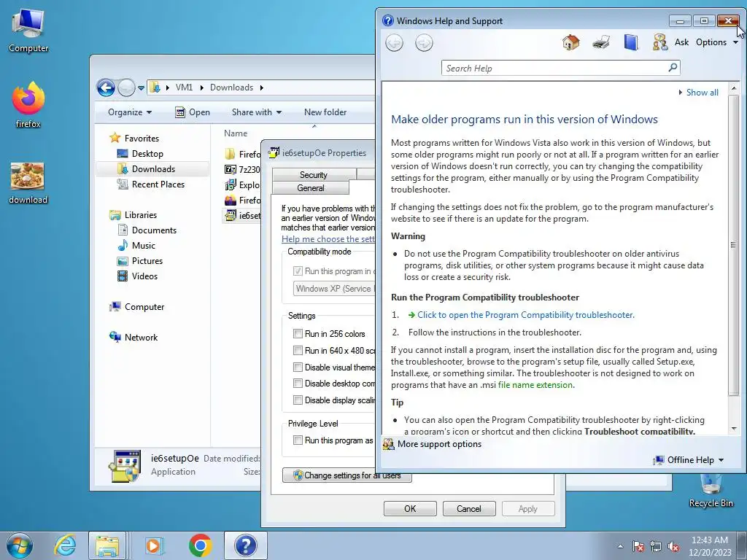Open Browse Help book icon
The image size is (747, 560).
(631, 42)
